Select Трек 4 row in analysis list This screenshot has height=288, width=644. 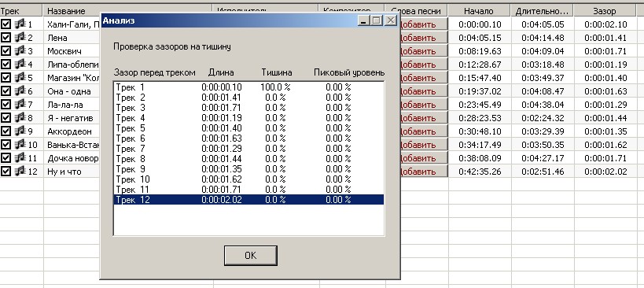tap(248, 118)
